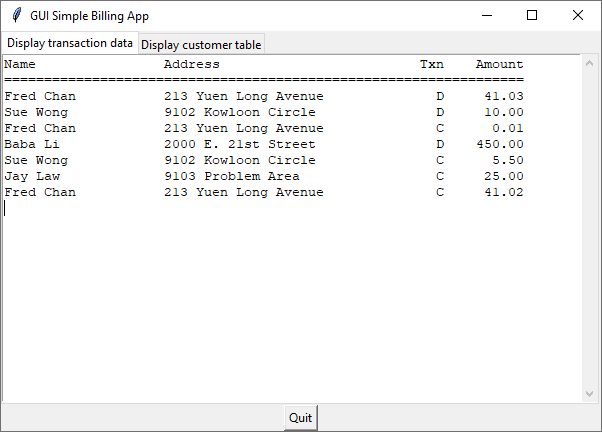Click the first Fred Chan row
The width and height of the screenshot is (602, 432).
[264, 96]
